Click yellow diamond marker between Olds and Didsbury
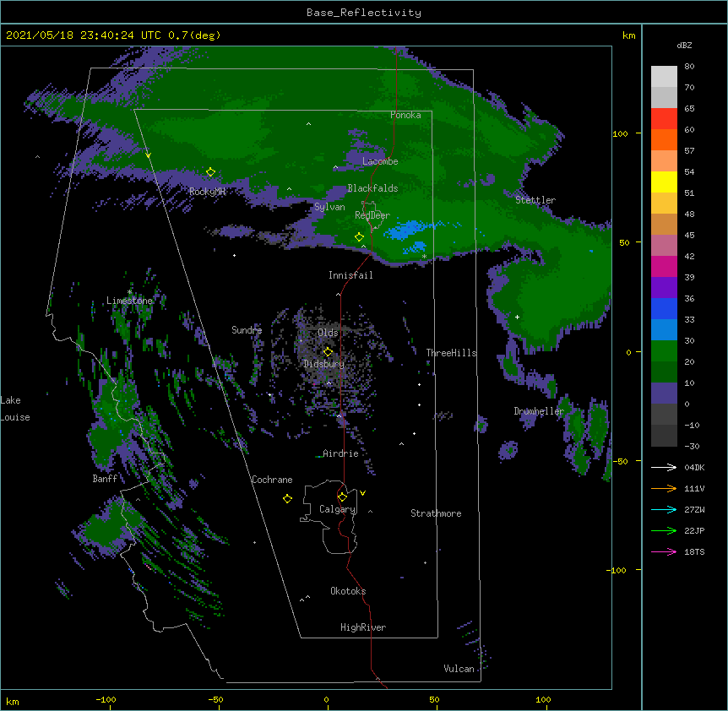Viewport: 728px width, 711px height. [328, 351]
